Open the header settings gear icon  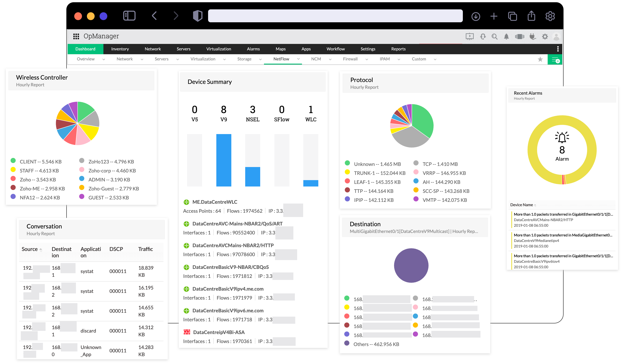click(545, 37)
